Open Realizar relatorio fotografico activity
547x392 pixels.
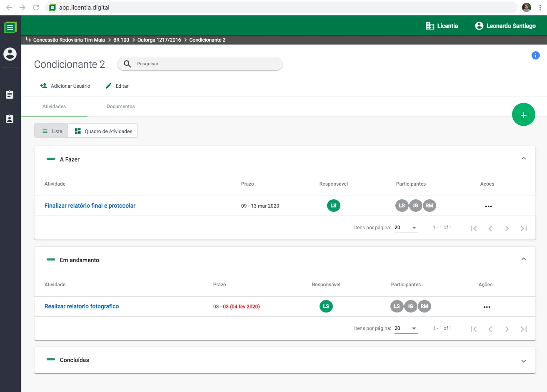coord(82,306)
